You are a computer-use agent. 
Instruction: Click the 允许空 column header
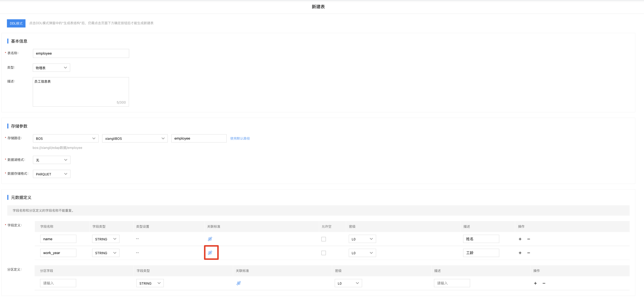[326, 227]
